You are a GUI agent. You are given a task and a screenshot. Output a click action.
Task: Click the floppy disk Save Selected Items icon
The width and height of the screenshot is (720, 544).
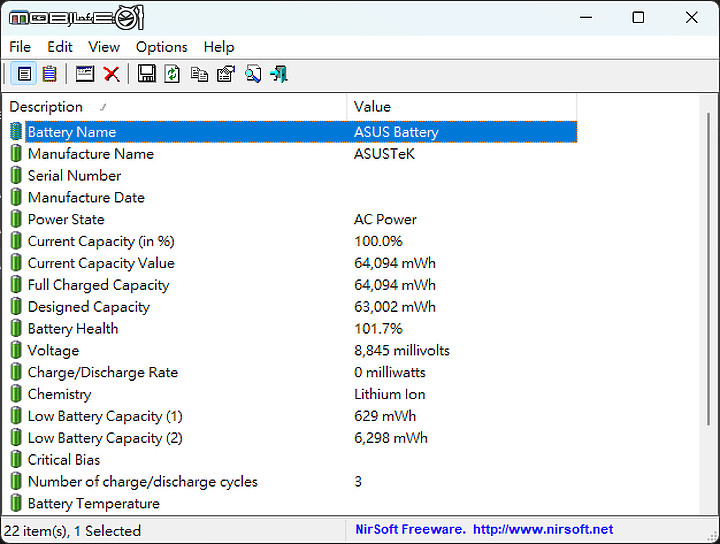pyautogui.click(x=146, y=74)
